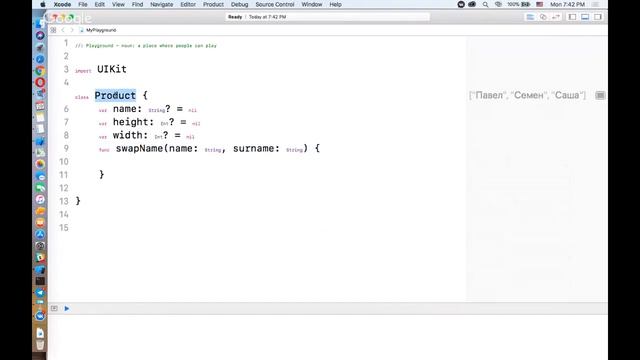
Task: Open the US flag input source menu
Action: 540,4
